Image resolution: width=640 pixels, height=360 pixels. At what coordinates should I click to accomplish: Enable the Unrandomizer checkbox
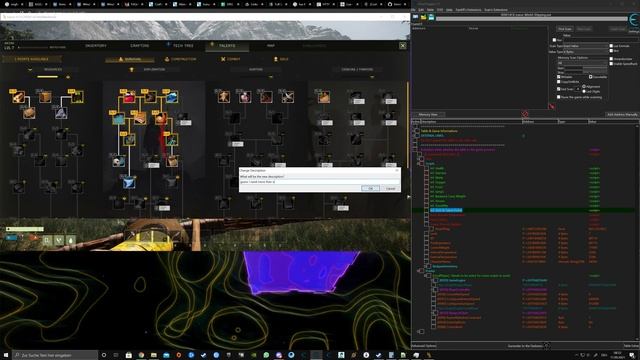click(611, 59)
